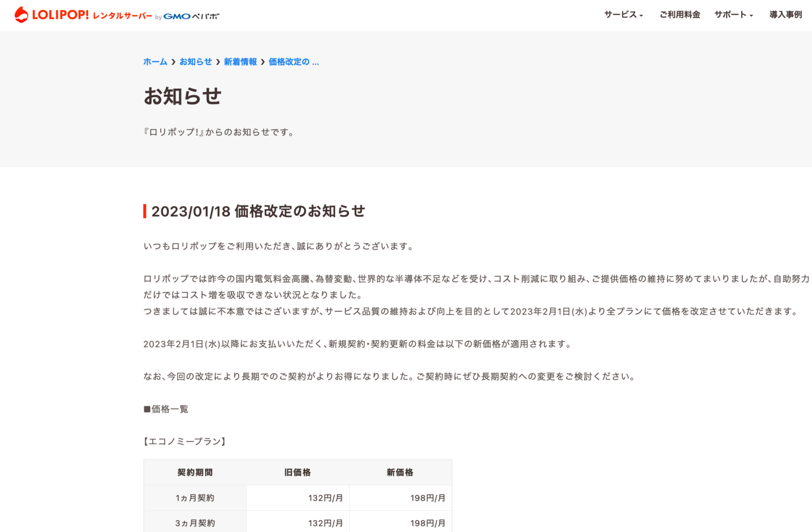Open the ご利用料金 navigation item
This screenshot has height=532, width=812.
679,15
